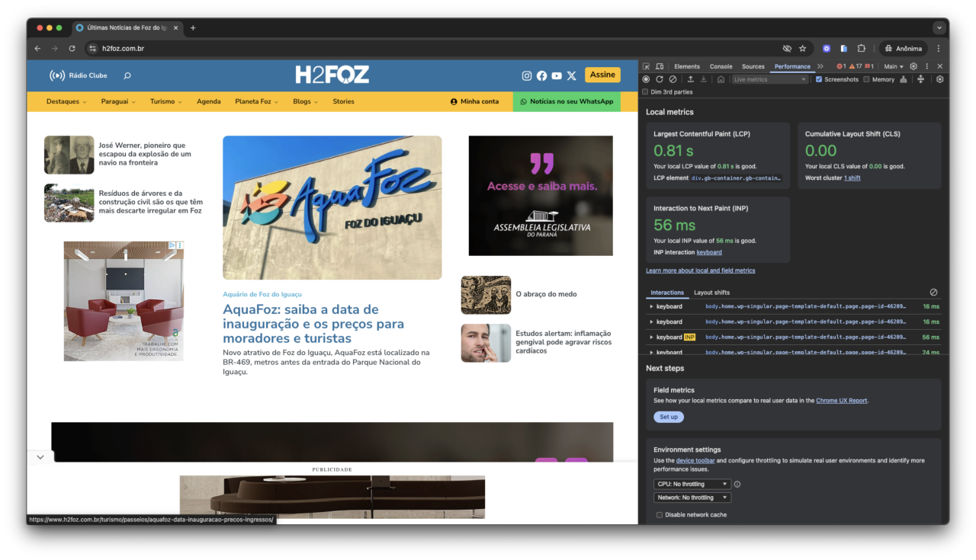Toggle the device toolbar icon

(660, 66)
